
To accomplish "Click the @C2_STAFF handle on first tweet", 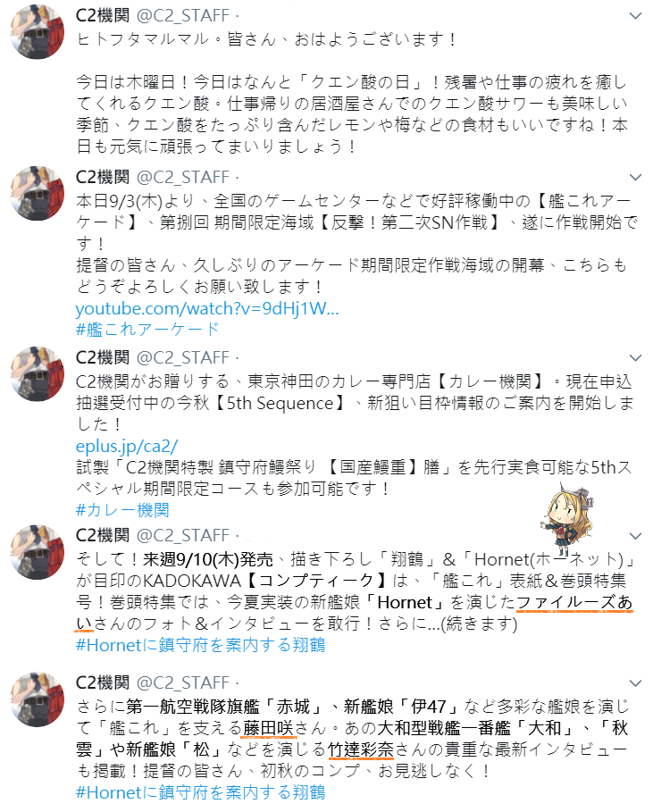I will [x=183, y=16].
